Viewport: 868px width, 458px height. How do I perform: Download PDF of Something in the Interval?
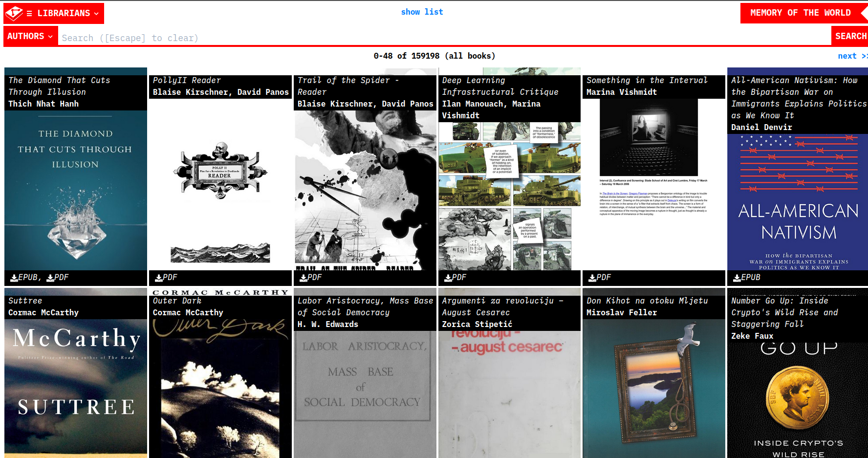point(600,277)
